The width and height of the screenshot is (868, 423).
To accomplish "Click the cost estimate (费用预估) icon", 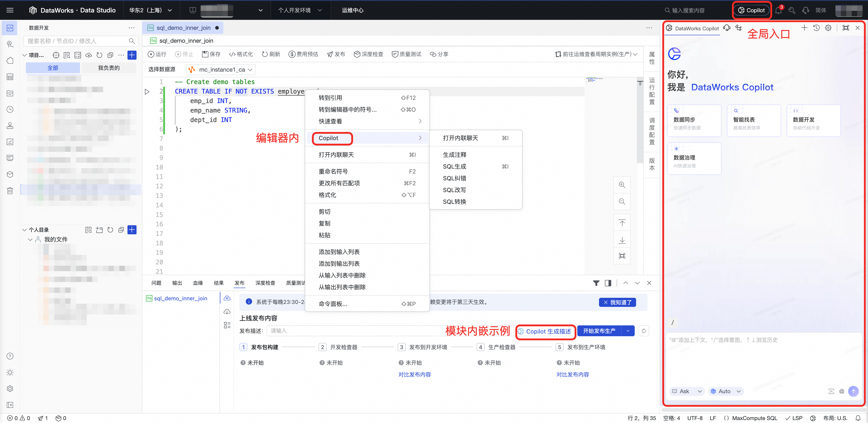I will click(291, 54).
